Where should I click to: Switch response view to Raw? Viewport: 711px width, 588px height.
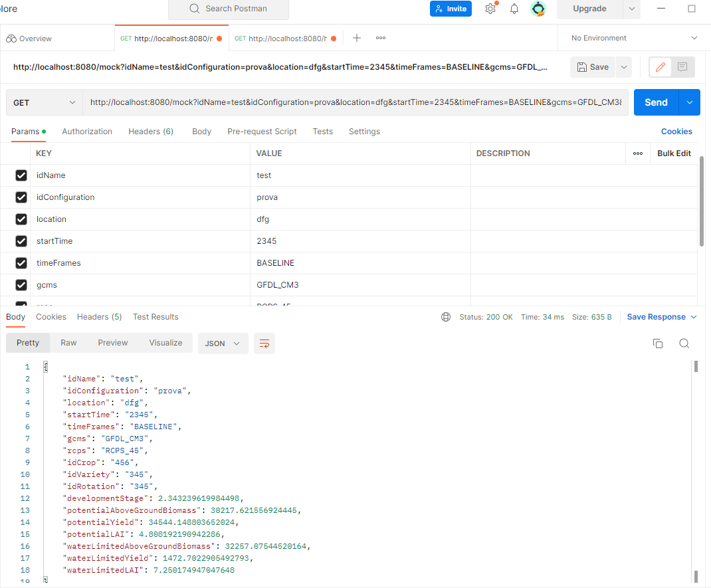tap(68, 343)
